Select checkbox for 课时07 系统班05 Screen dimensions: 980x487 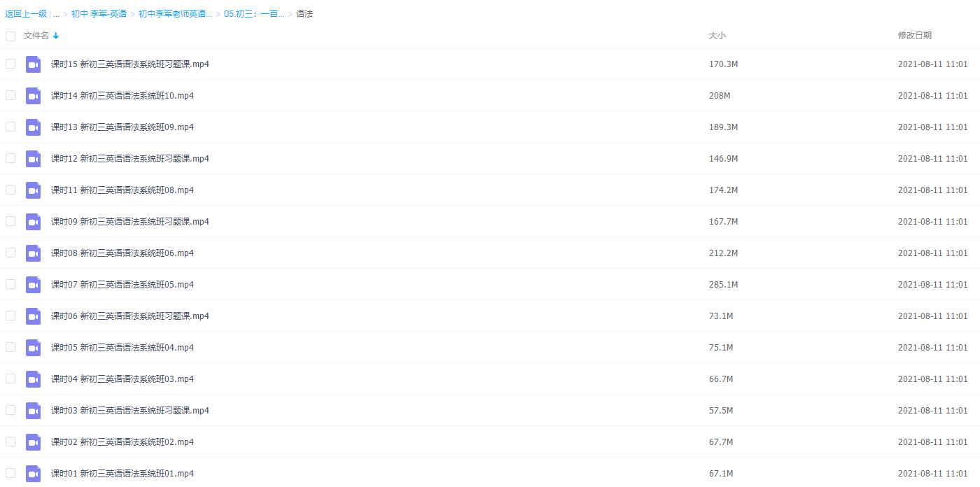[10, 284]
